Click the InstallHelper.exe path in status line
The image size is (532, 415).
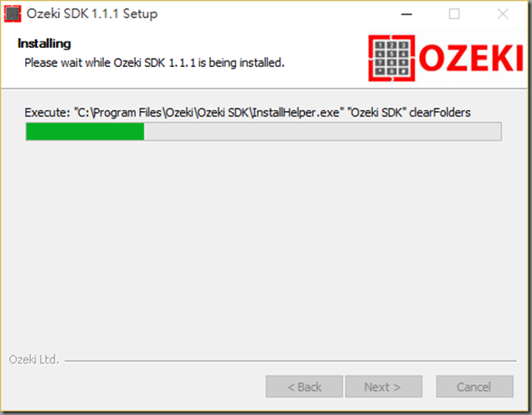point(208,112)
